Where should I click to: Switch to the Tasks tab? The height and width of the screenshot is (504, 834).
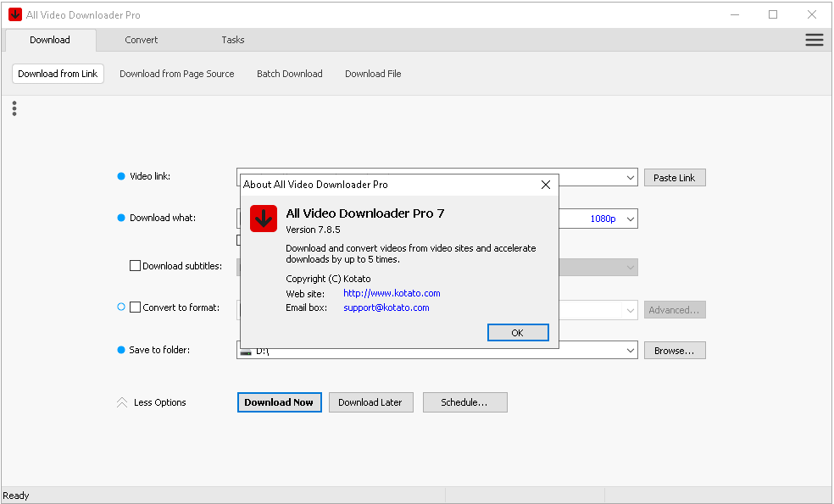(232, 40)
